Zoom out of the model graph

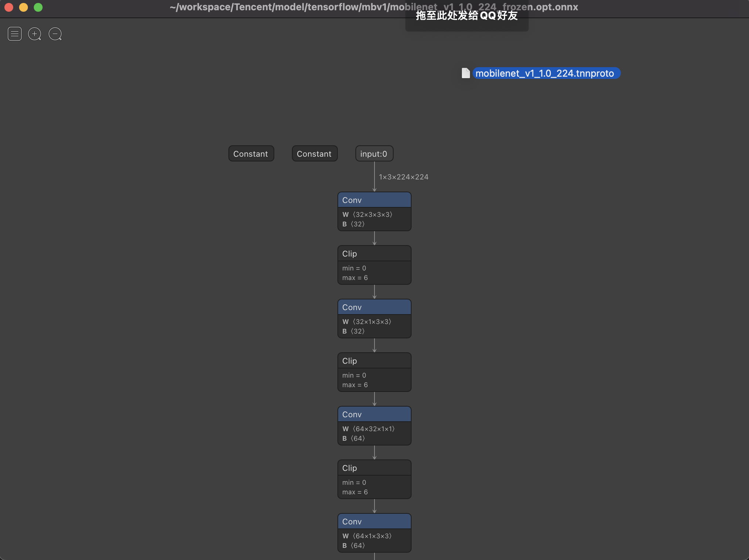click(55, 34)
